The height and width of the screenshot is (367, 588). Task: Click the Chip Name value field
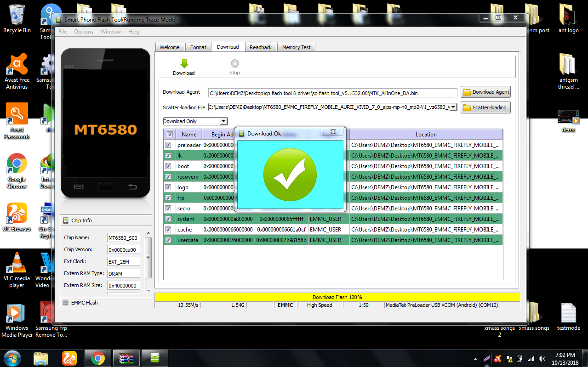(124, 238)
